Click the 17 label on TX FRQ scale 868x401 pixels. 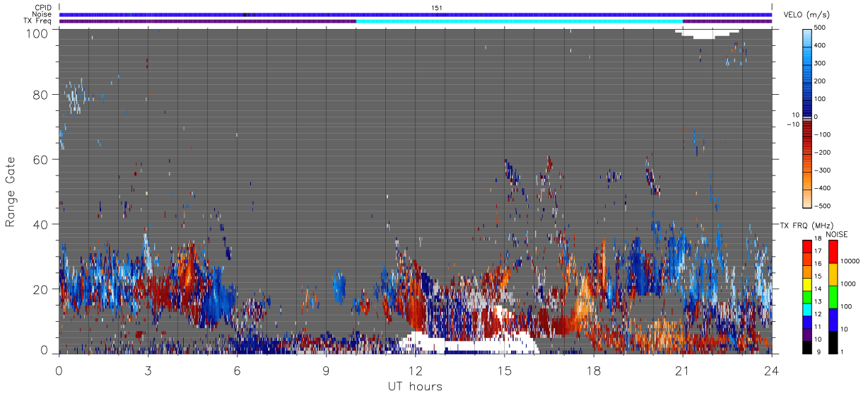pos(819,252)
